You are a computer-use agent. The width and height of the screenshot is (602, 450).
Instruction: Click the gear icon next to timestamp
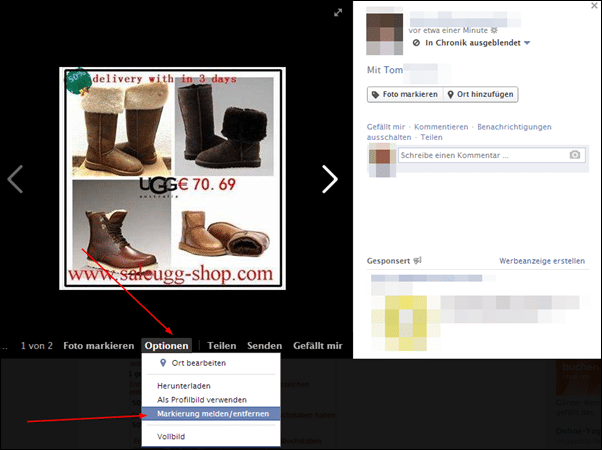click(494, 30)
